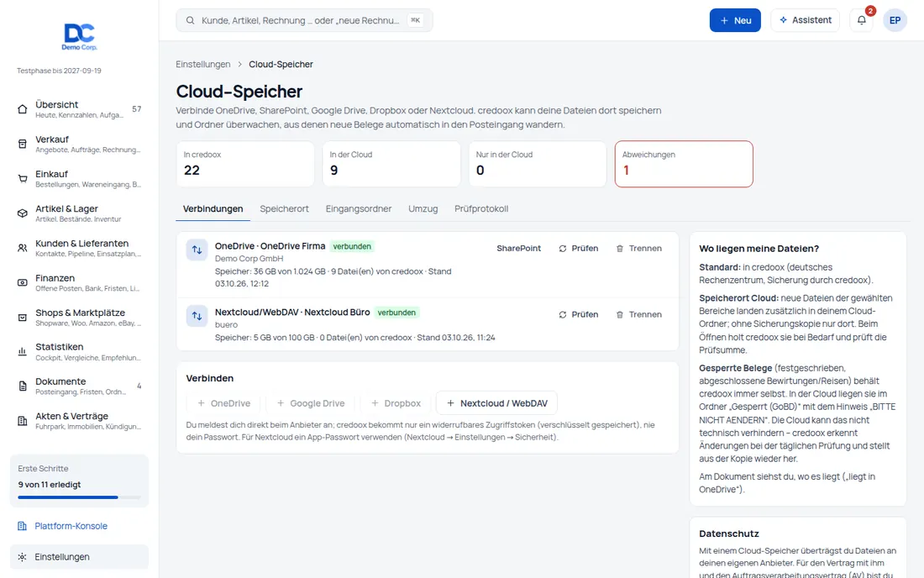Click the search magnifier icon

[191, 20]
